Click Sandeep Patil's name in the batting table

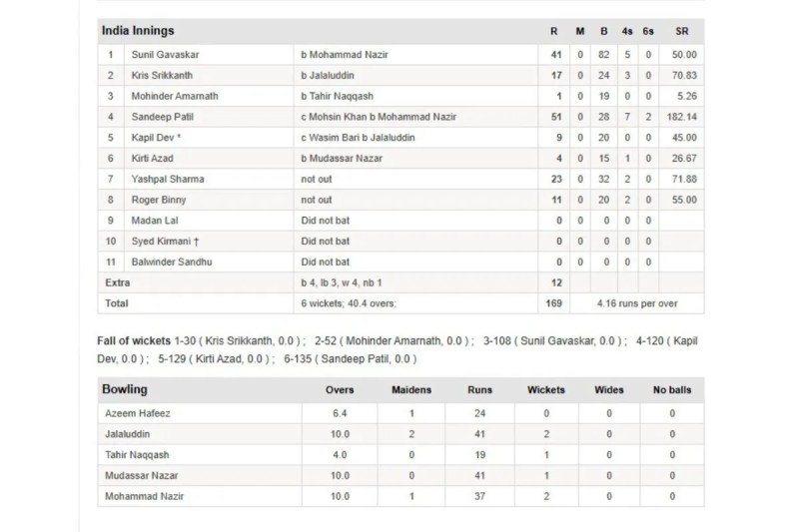(157, 117)
